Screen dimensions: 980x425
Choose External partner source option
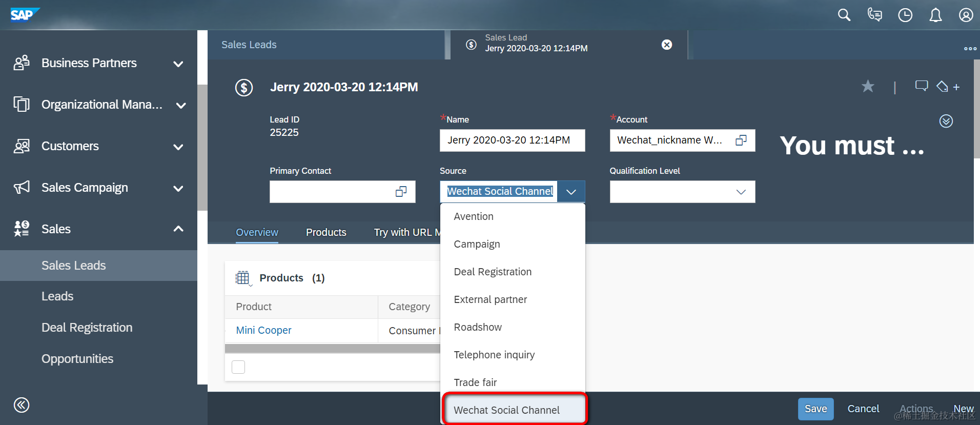[513, 299]
